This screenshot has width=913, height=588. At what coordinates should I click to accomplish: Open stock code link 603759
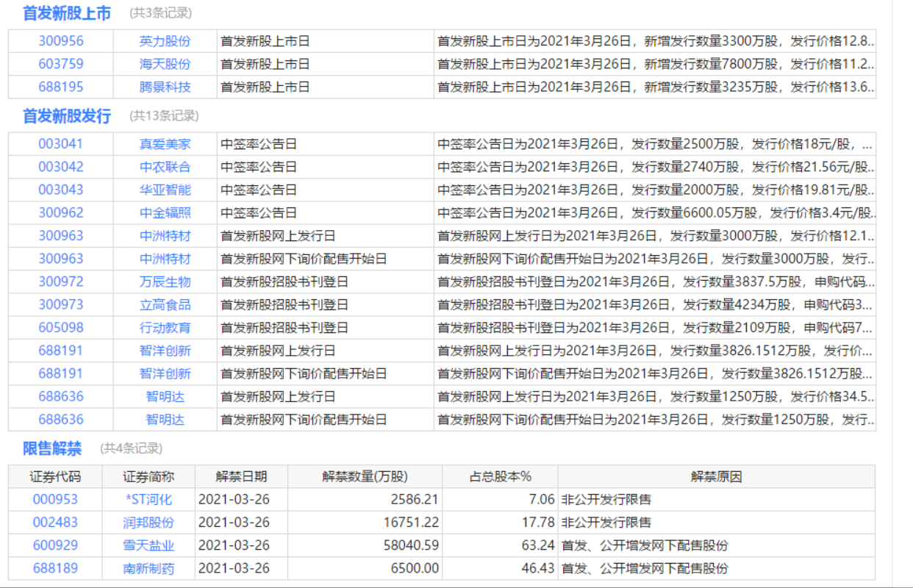[61, 64]
